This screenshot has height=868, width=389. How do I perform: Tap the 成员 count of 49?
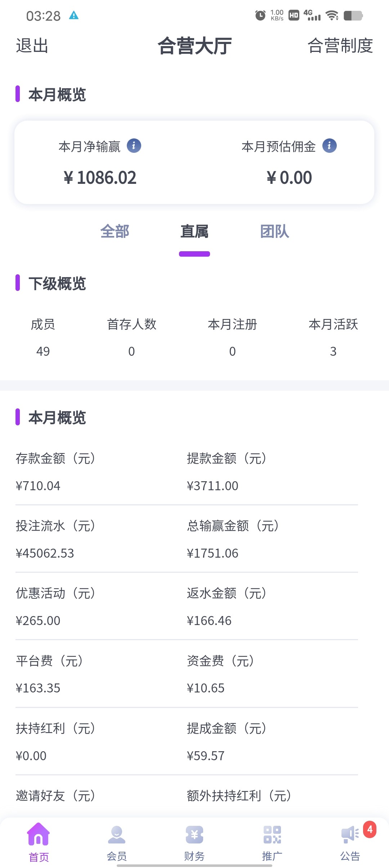click(43, 351)
